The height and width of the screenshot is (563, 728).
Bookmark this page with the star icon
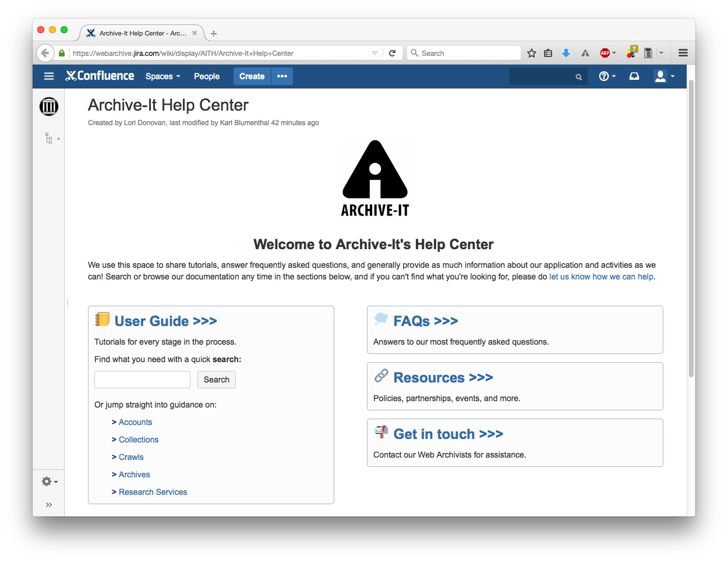click(x=531, y=53)
